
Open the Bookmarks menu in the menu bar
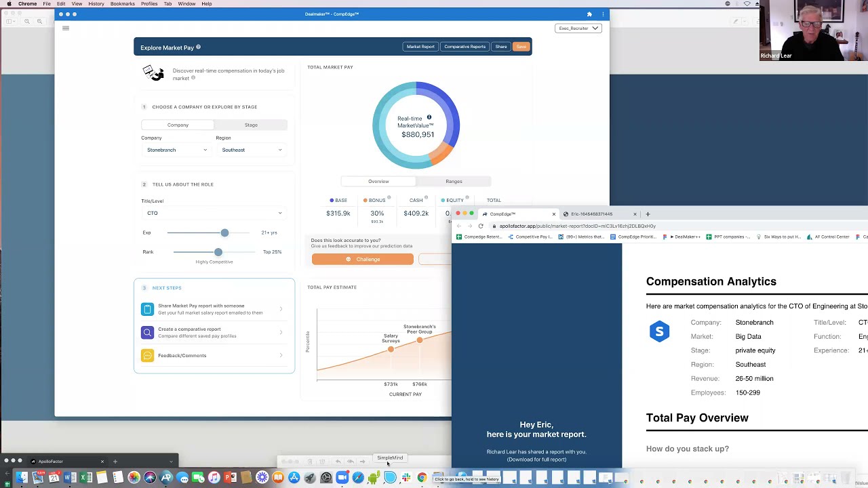(x=123, y=4)
